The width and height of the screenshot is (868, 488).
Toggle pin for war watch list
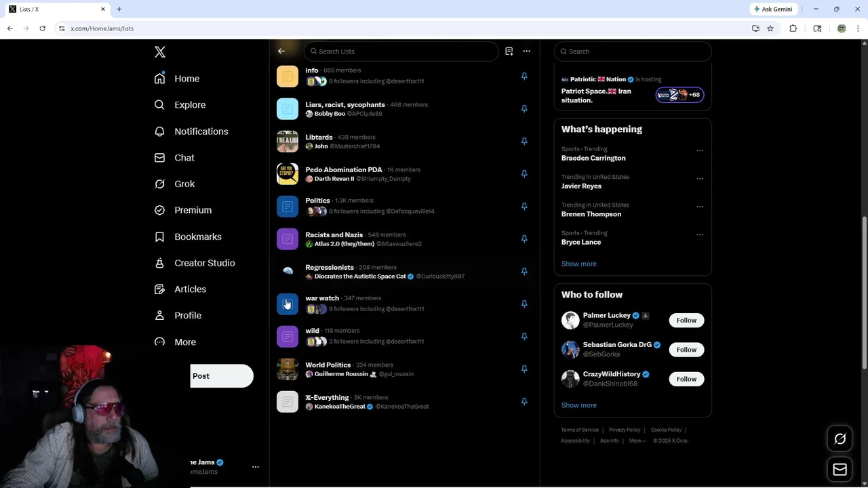point(524,304)
